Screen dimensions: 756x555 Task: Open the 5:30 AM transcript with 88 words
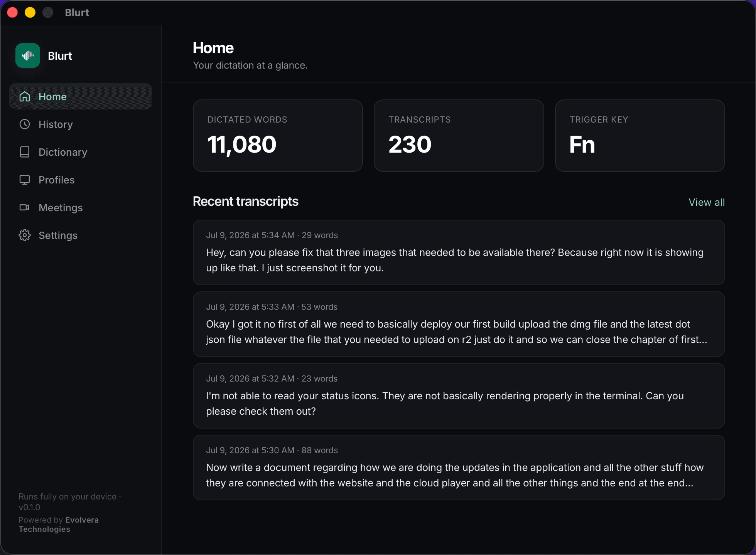point(459,468)
